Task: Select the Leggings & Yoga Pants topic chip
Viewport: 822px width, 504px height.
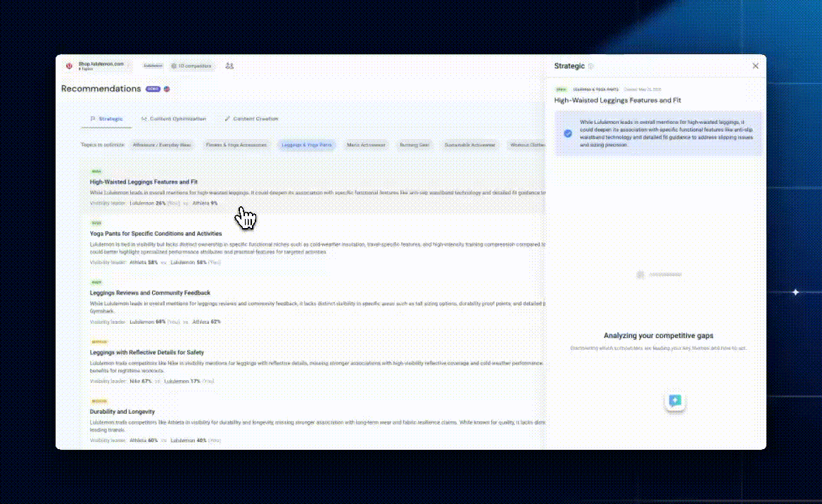Action: tap(307, 145)
